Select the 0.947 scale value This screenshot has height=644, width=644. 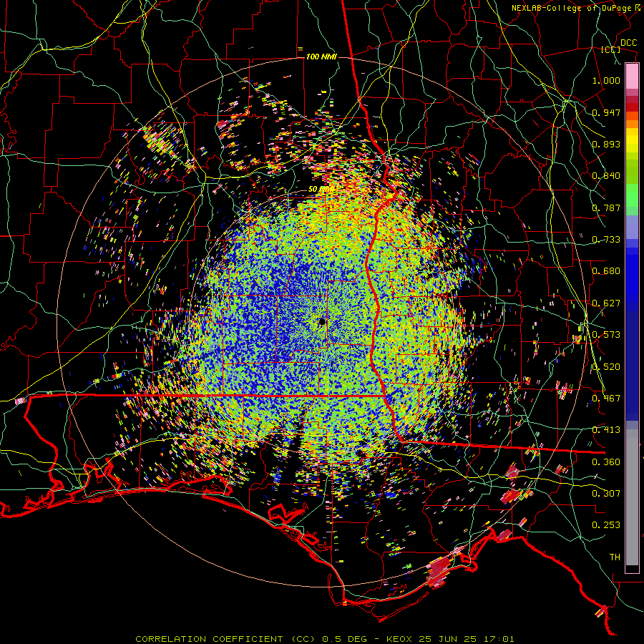606,112
